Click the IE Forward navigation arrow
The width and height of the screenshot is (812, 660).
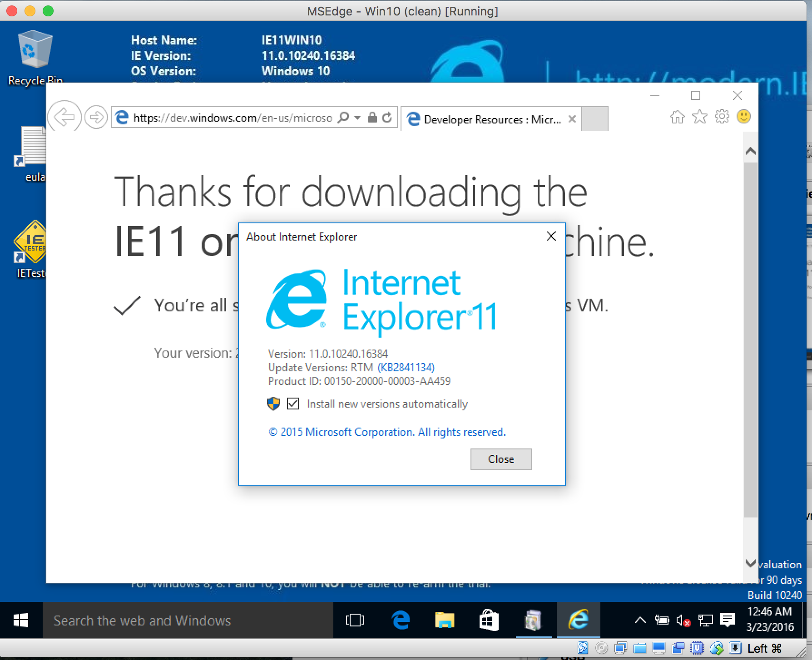click(x=96, y=118)
